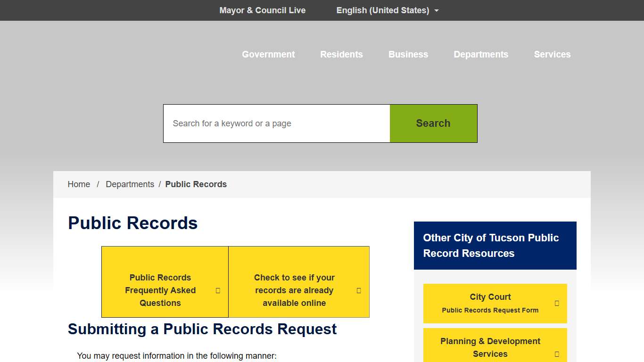
Task: Open the City Court Public Records Request Form
Action: click(x=490, y=304)
